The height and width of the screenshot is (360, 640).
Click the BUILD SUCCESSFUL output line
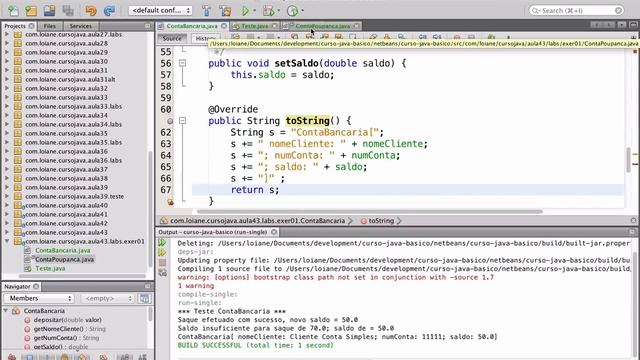point(256,345)
